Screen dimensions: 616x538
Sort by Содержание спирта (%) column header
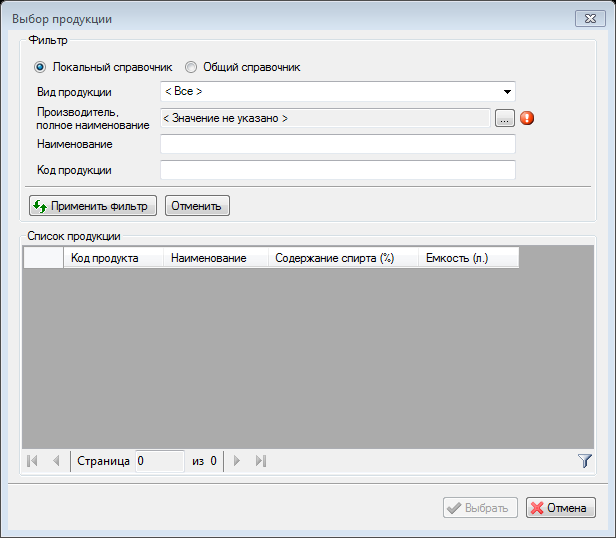tap(343, 258)
